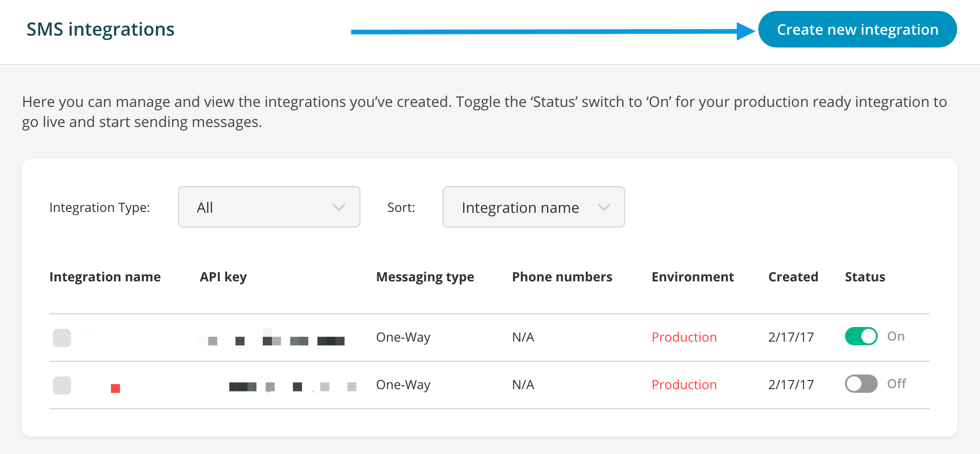980x454 pixels.
Task: Click the Phone numbers column header
Action: point(562,277)
